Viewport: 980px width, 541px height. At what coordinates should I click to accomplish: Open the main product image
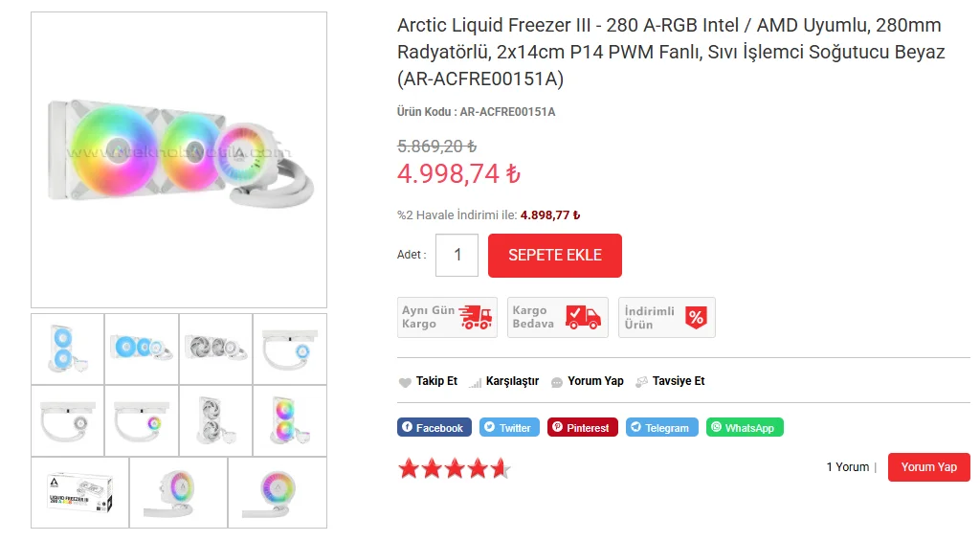[x=179, y=159]
